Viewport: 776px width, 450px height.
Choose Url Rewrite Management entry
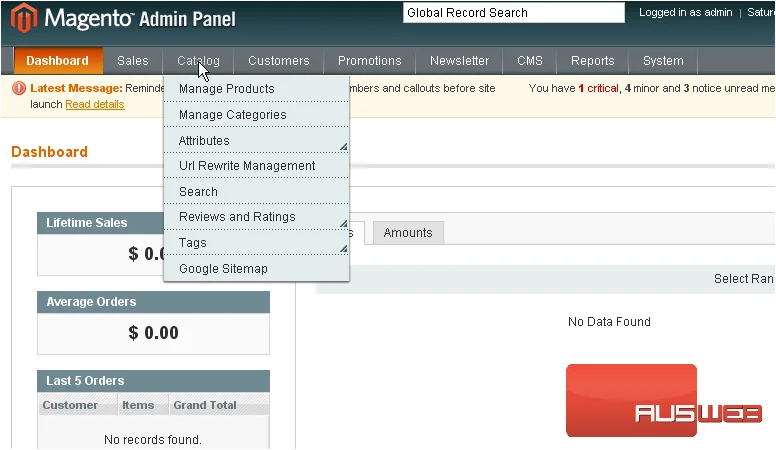pos(256,166)
